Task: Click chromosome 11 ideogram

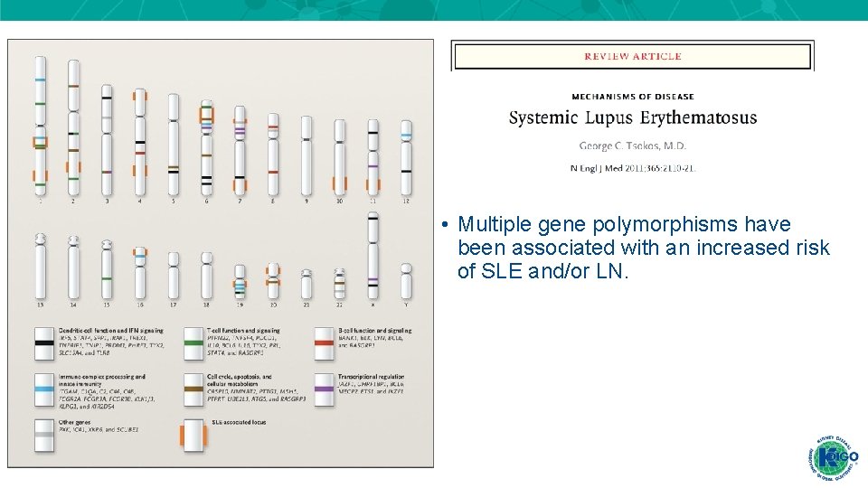Action: 373,157
